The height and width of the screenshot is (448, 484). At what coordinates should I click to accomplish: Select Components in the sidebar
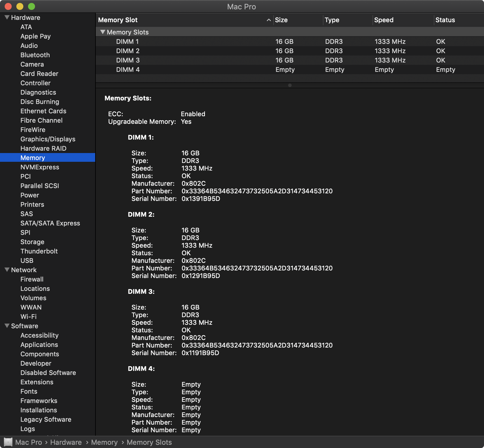tap(40, 354)
